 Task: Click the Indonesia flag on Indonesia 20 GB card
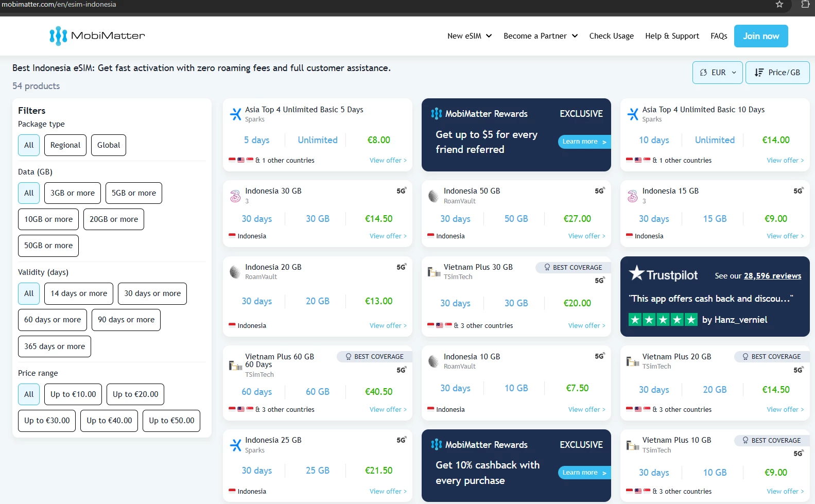click(x=232, y=325)
